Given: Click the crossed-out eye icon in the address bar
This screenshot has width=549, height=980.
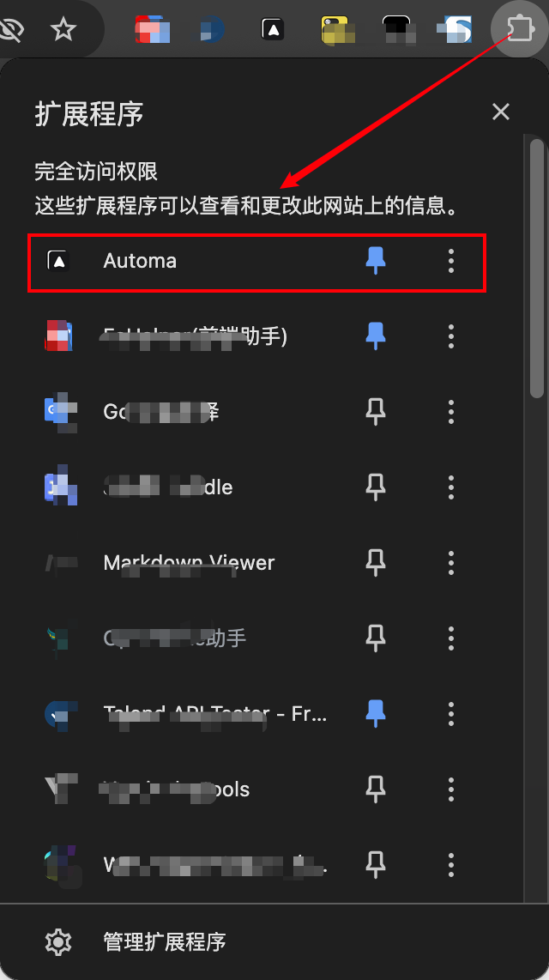Looking at the screenshot, I should pos(12,30).
